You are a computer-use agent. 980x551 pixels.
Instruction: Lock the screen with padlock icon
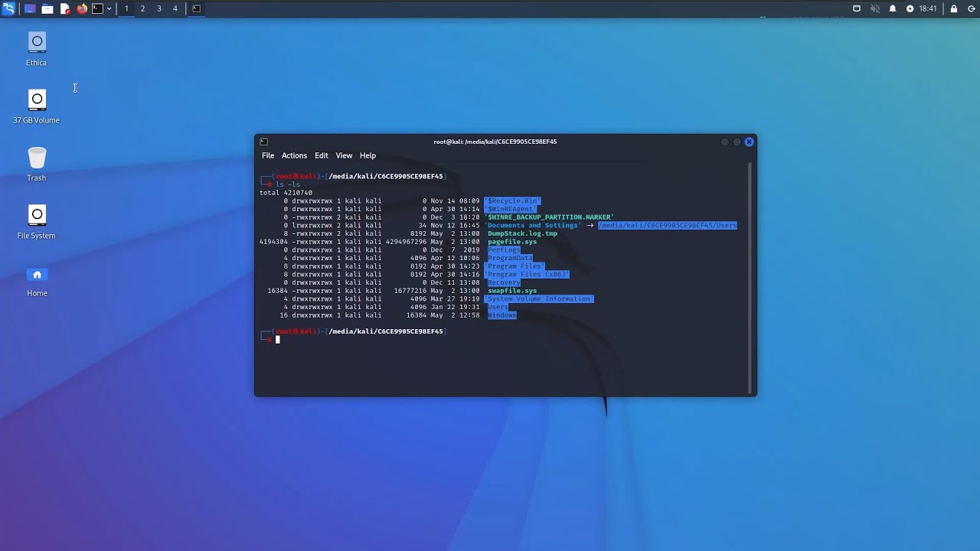tap(954, 8)
